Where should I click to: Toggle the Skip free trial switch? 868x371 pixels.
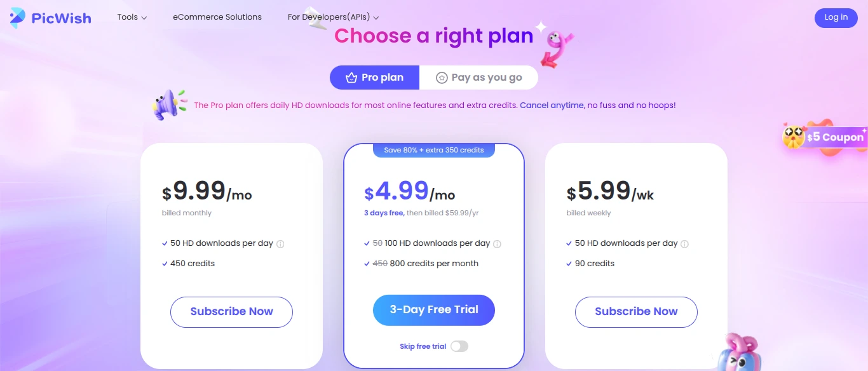[459, 346]
